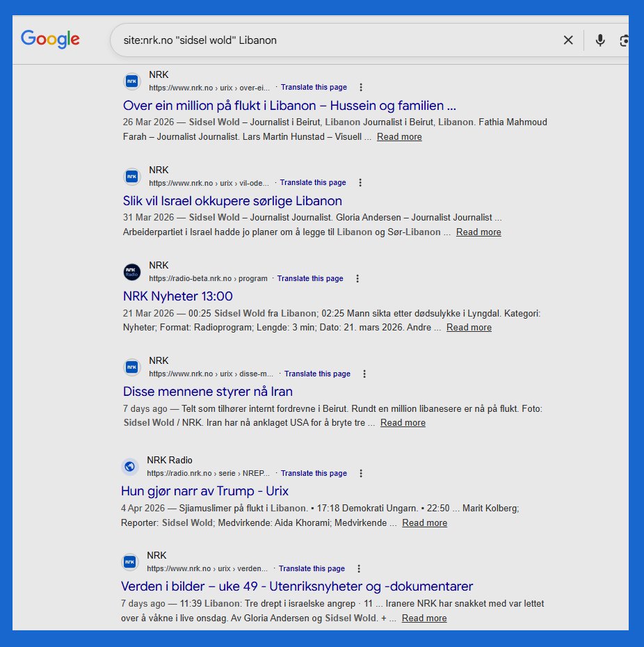Click the '4 Apr 2026' date snippet

pos(143,509)
